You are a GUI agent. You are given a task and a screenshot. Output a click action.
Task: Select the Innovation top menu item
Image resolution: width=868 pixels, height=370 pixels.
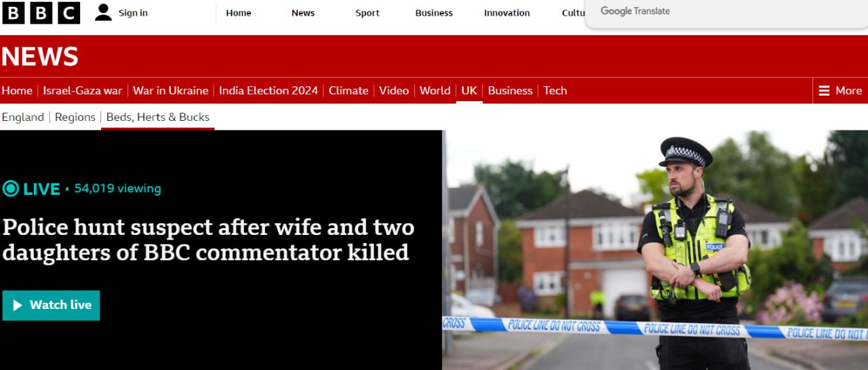507,13
